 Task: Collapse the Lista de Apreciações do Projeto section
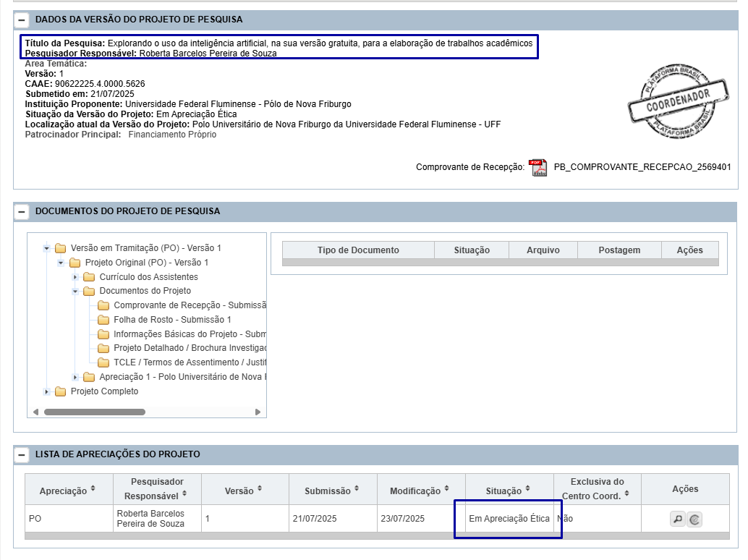22,454
